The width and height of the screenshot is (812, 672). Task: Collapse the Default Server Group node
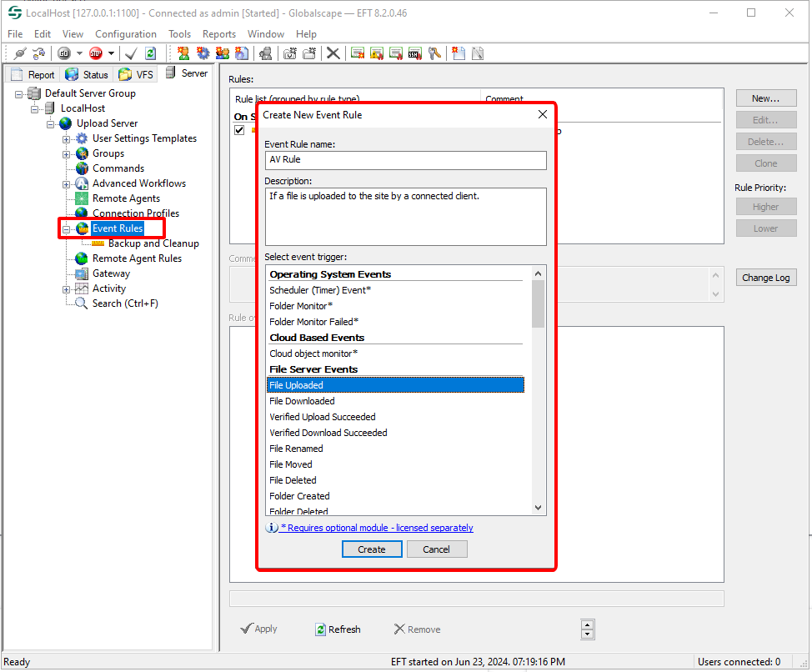(18, 94)
